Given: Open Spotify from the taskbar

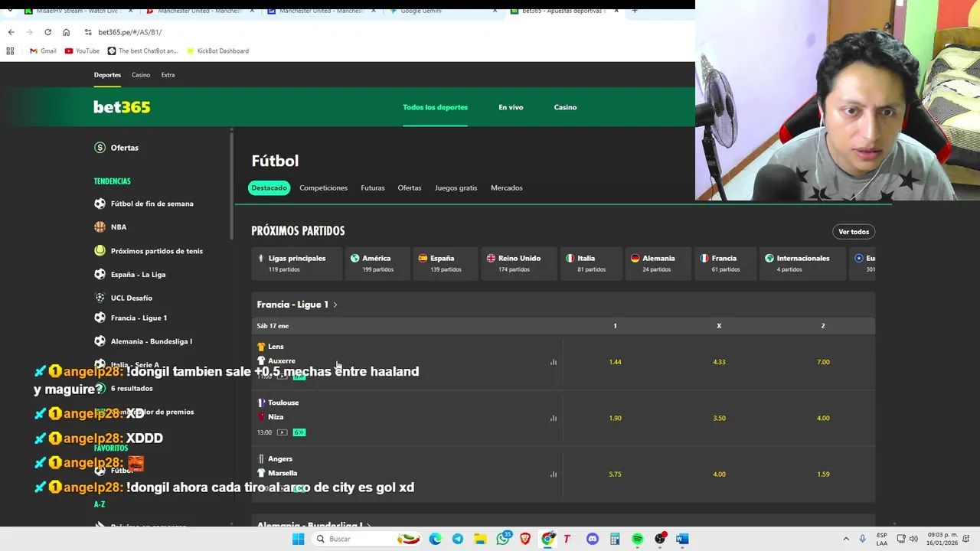Looking at the screenshot, I should click(x=637, y=539).
